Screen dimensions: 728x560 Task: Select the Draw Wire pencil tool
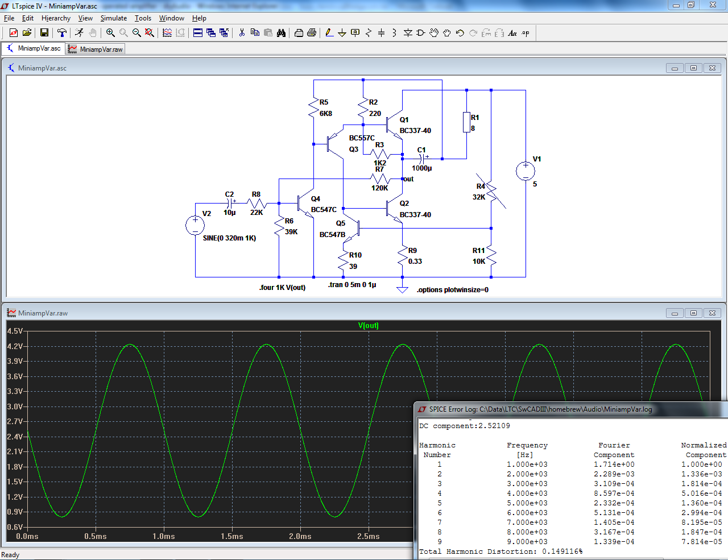[x=329, y=33]
